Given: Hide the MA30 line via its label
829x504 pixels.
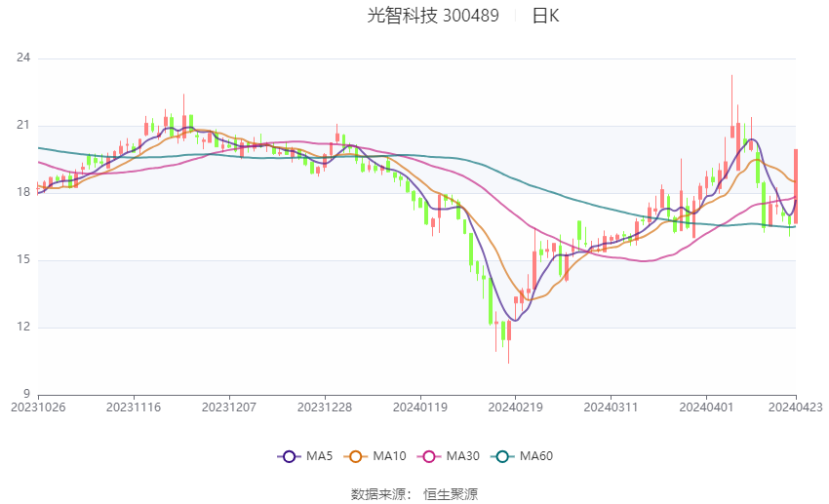Looking at the screenshot, I should coord(462,456).
